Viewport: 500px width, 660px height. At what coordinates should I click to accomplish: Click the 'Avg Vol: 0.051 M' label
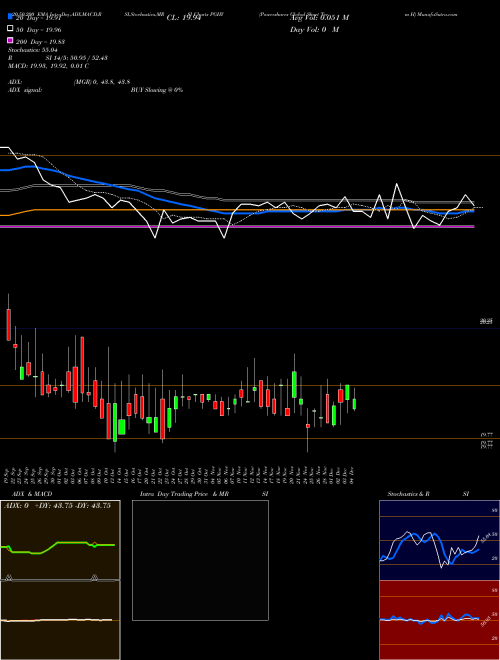[319, 18]
